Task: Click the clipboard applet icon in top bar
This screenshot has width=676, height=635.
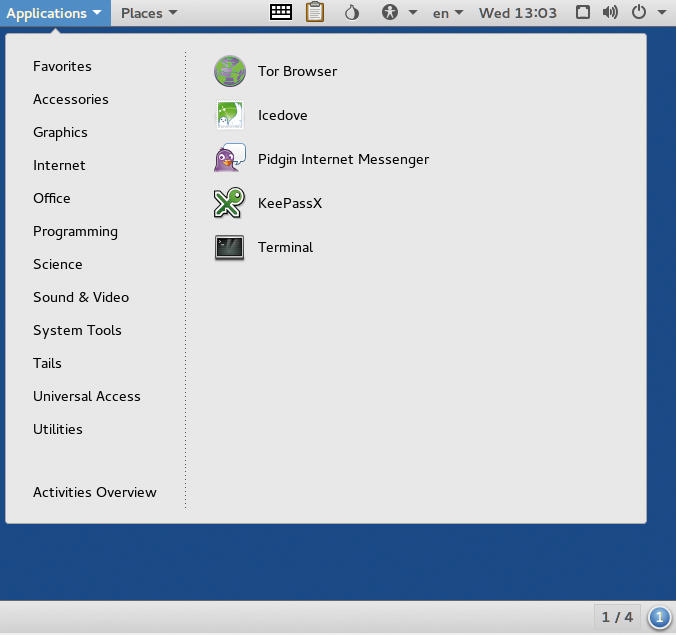Action: click(315, 12)
